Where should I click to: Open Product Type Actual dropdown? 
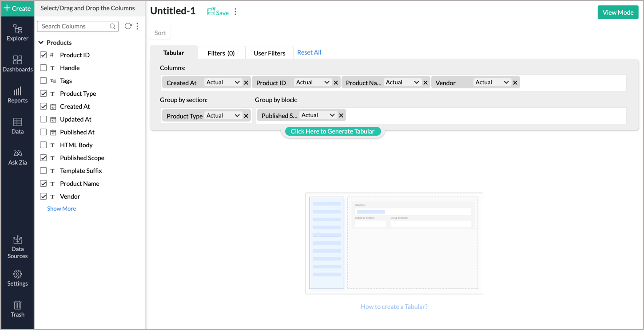click(x=223, y=116)
